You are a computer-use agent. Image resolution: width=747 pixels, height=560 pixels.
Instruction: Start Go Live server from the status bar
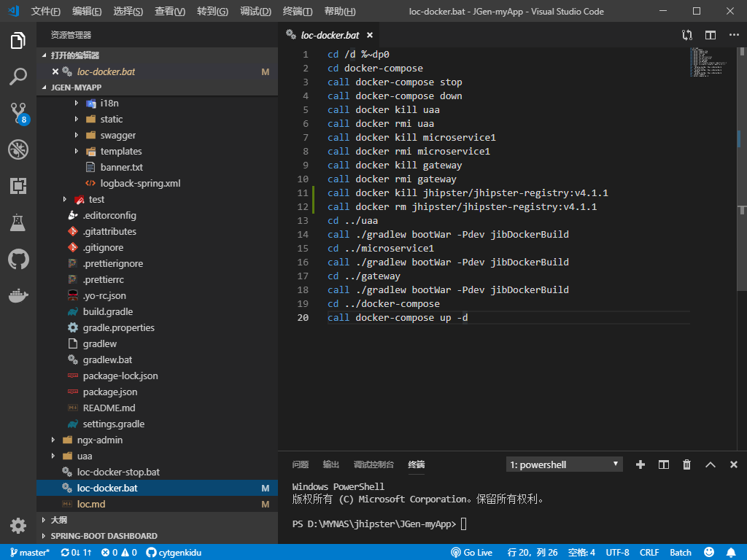click(472, 552)
